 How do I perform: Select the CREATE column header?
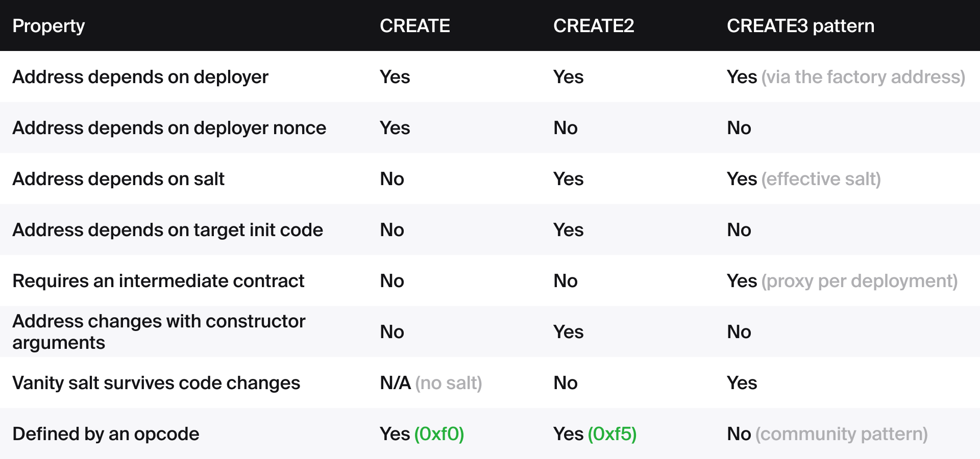coord(414,26)
